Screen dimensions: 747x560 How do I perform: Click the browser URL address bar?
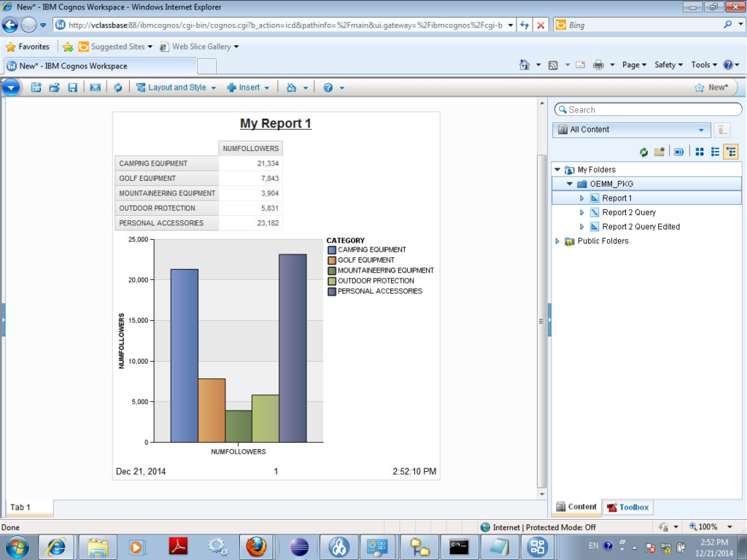(x=285, y=26)
